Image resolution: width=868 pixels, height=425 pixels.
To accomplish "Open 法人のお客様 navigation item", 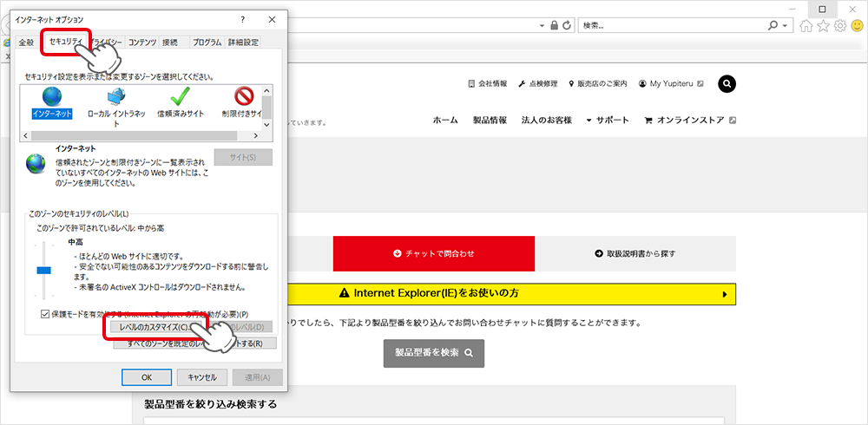I will [x=546, y=120].
